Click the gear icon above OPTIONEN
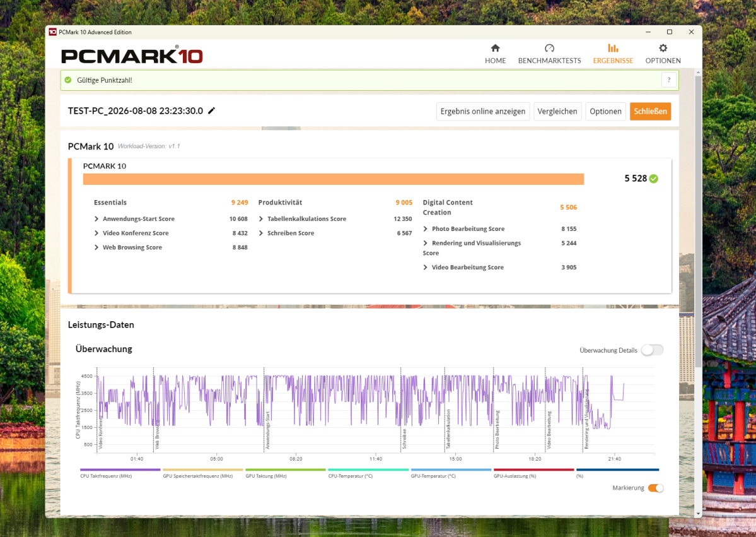 [x=663, y=48]
